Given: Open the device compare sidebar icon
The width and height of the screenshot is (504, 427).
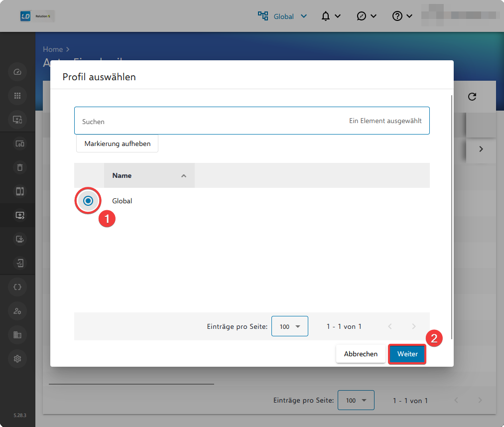Looking at the screenshot, I should click(19, 191).
